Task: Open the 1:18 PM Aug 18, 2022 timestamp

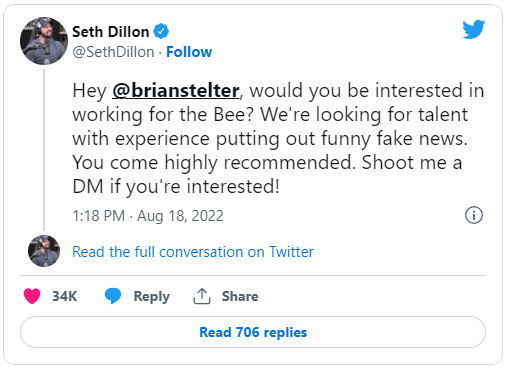Action: coord(148,216)
